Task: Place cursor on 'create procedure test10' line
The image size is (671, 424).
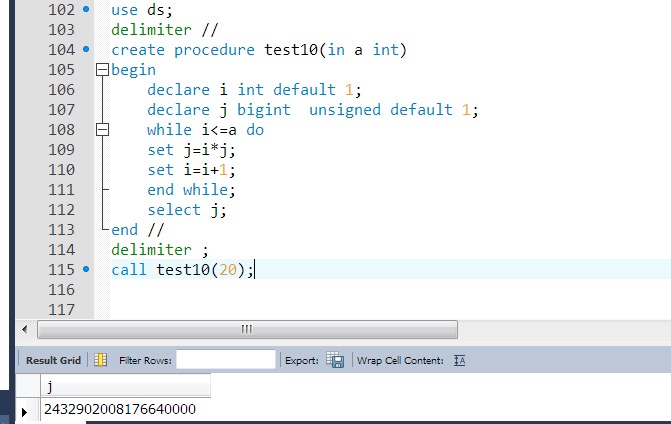Action: tap(258, 50)
